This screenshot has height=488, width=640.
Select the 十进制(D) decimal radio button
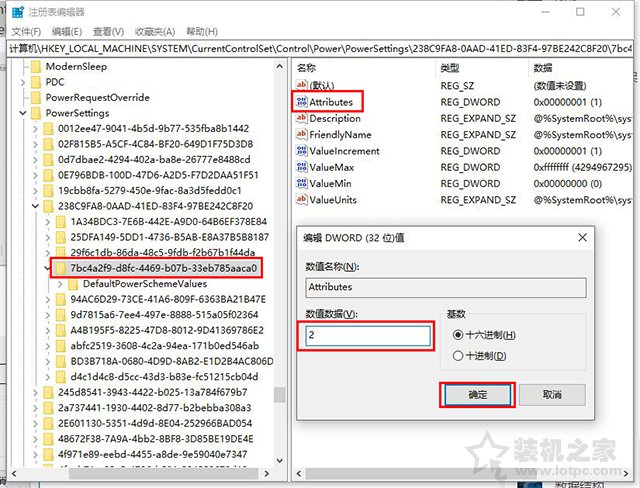pos(458,356)
